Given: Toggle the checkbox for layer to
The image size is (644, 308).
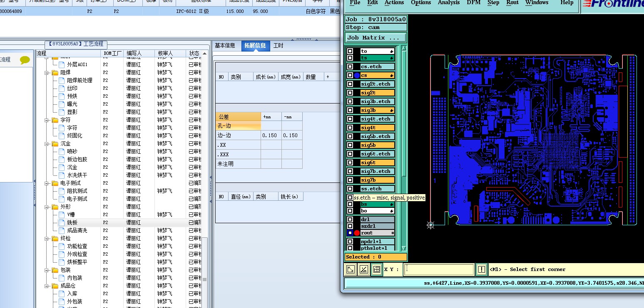Looking at the screenshot, I should [350, 51].
